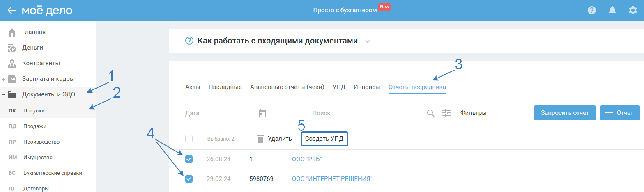Click the Удалить text button
Viewport: 644px width, 192px height.
tap(280, 139)
